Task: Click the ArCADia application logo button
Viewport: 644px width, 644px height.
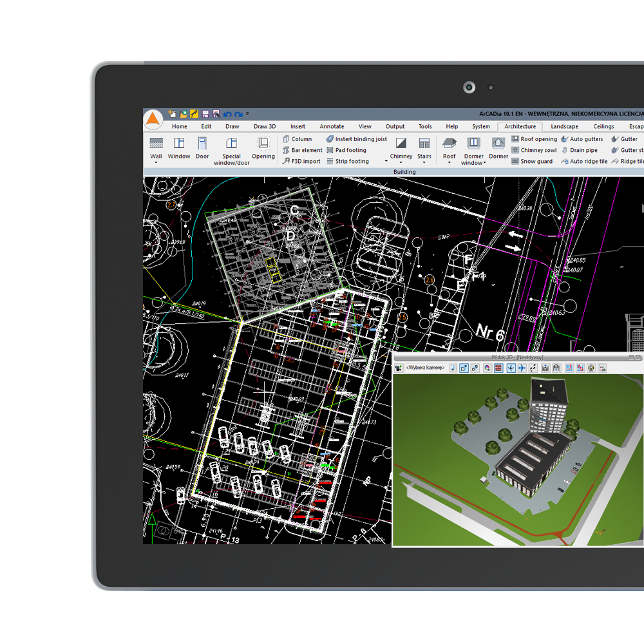Action: tap(153, 120)
